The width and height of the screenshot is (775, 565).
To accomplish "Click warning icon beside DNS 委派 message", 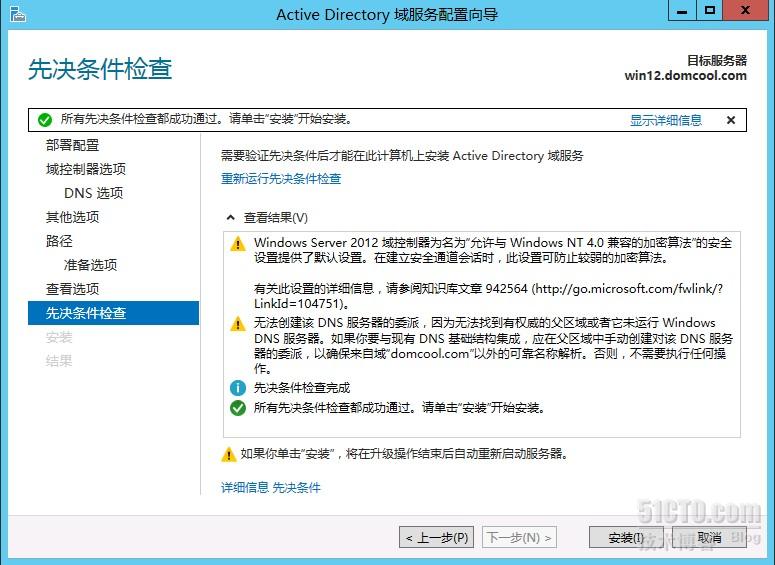I will pos(238,324).
